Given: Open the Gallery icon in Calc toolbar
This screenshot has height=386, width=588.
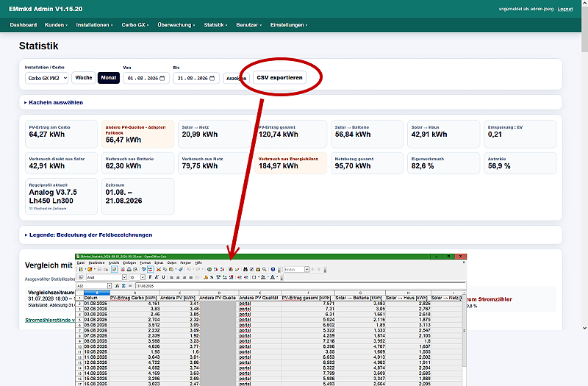Looking at the screenshot, I should [x=258, y=269].
